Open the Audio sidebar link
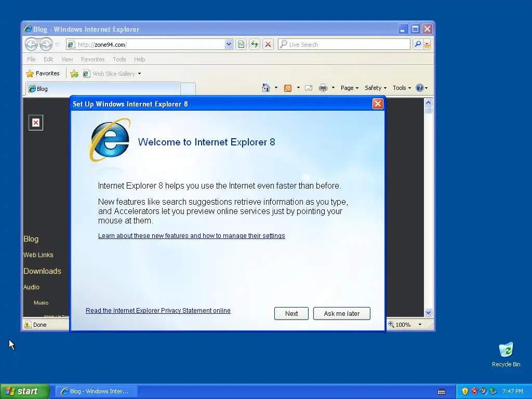Image resolution: width=532 pixels, height=399 pixels. 31,287
